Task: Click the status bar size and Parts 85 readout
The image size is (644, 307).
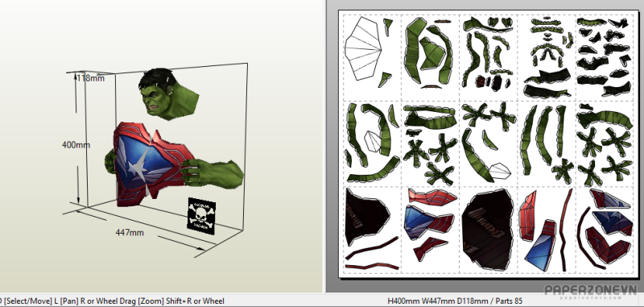Action: pyautogui.click(x=455, y=301)
